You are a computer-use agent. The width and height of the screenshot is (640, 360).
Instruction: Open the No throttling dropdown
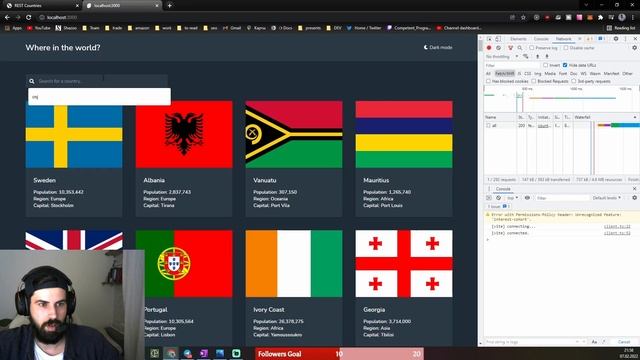click(x=502, y=56)
